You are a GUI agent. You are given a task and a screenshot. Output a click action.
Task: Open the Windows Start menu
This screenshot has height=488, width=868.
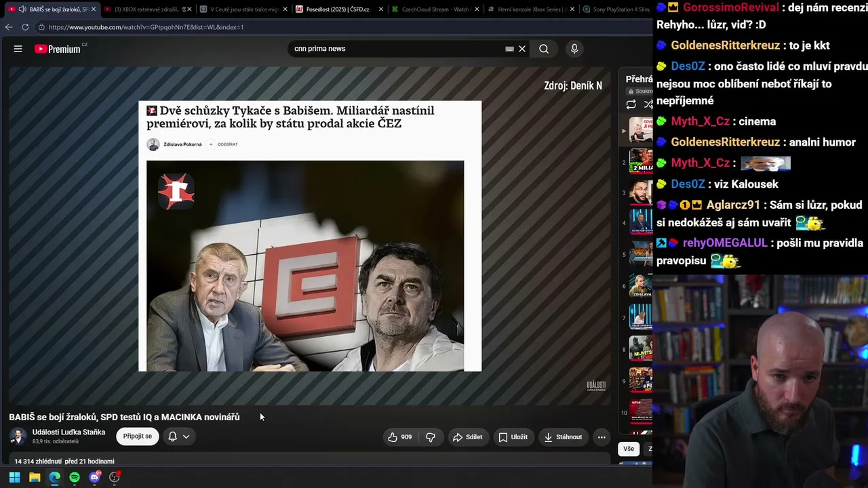pos(14,477)
